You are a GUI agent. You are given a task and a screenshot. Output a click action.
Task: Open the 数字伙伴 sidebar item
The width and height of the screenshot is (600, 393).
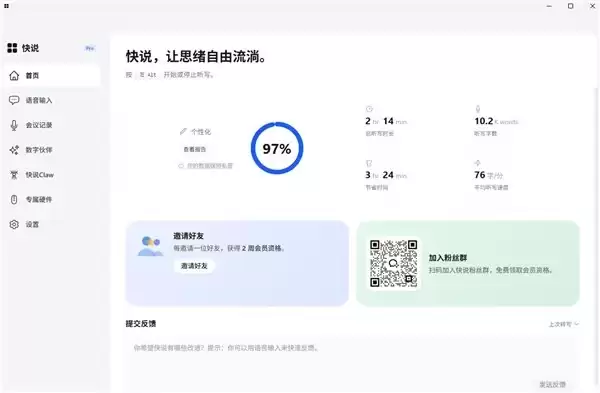(x=52, y=150)
